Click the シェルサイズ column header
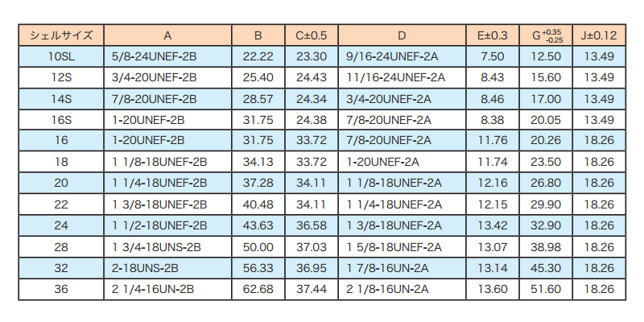Screen dimensions: 644x322 (x=61, y=35)
